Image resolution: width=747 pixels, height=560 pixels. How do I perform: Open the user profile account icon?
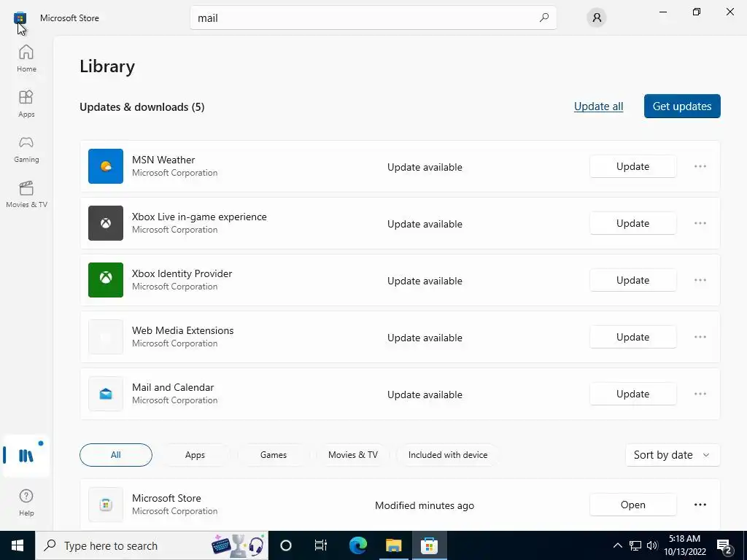click(597, 18)
